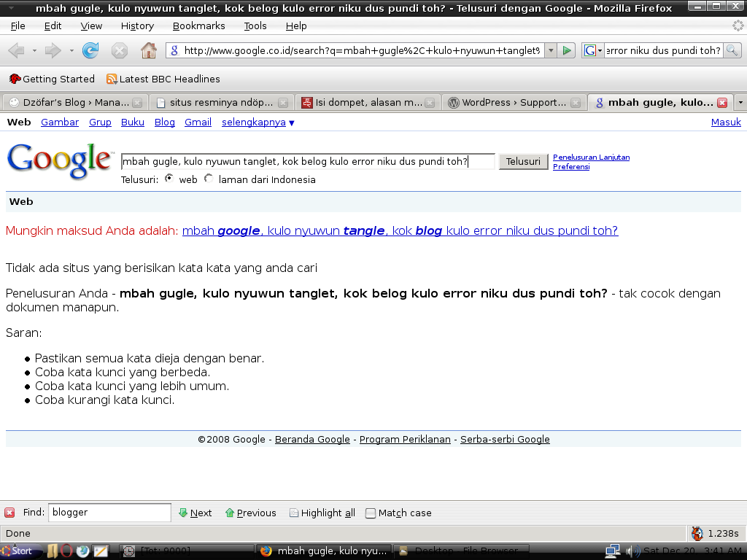Click the Masuk sign-in link
Viewport: 747px width, 560px height.
point(726,122)
